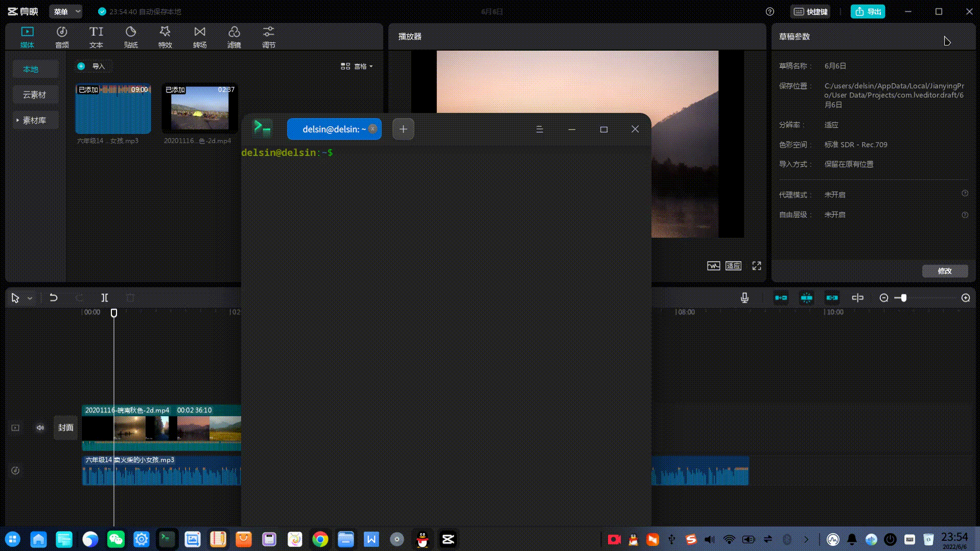Click the 导出 export button

[x=868, y=12]
